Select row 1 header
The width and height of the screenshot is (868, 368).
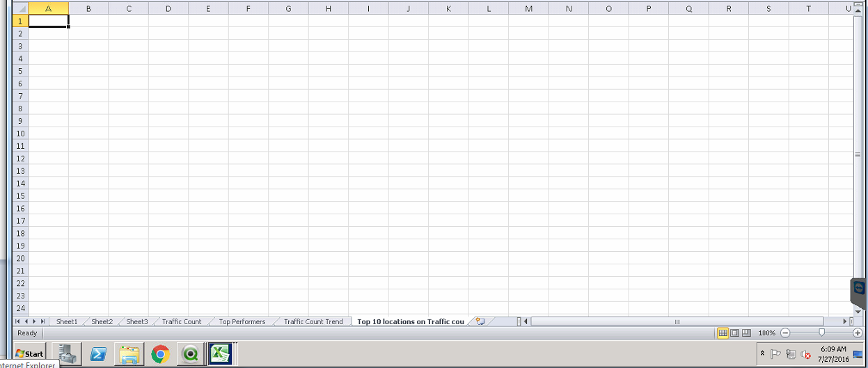click(x=21, y=21)
